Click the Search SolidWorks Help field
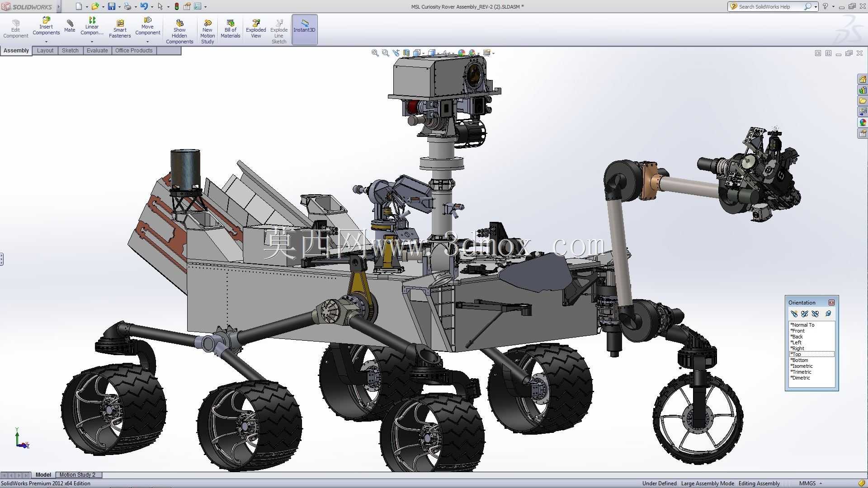Image resolution: width=868 pixels, height=488 pixels. [x=773, y=6]
